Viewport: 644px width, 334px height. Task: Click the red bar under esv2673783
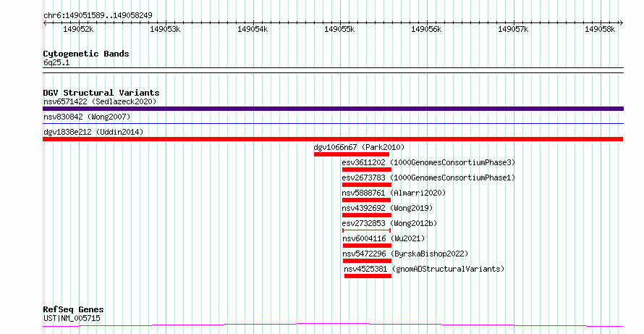(x=367, y=185)
